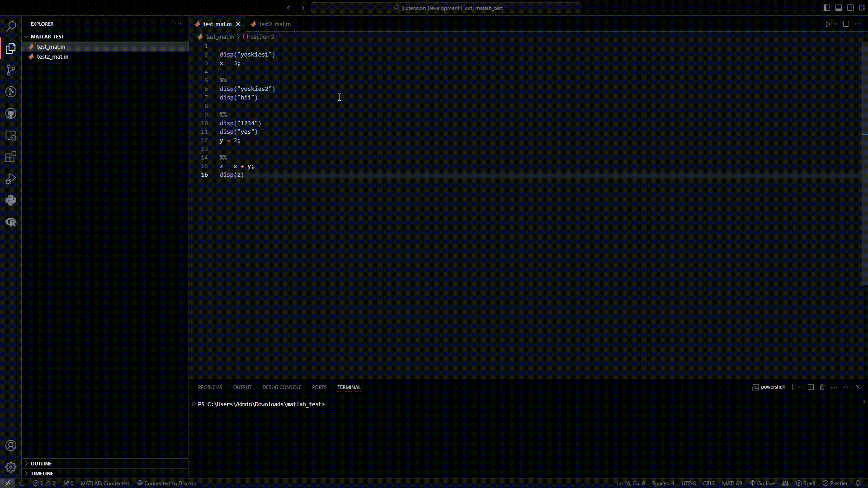Expand the OUTLINE section
Screen dimensions: 868x488
pos(41,464)
